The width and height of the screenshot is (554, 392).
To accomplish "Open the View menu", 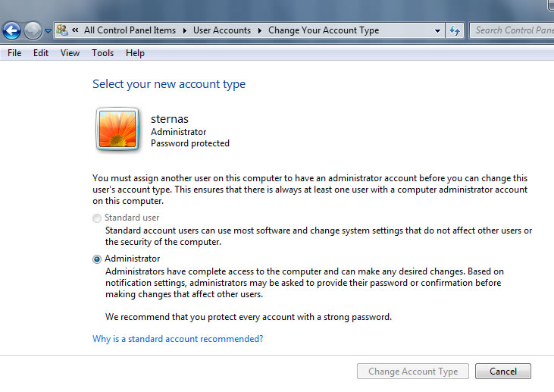I will pos(70,53).
